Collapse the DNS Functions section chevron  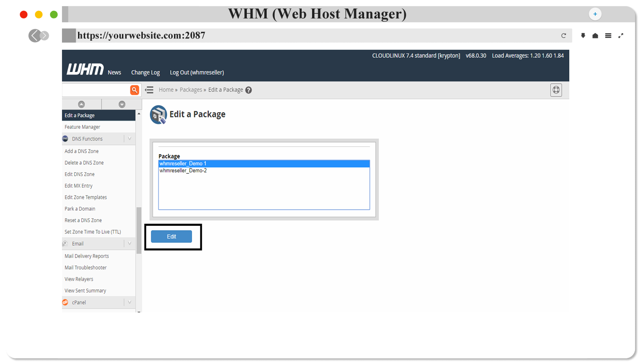pyautogui.click(x=130, y=139)
